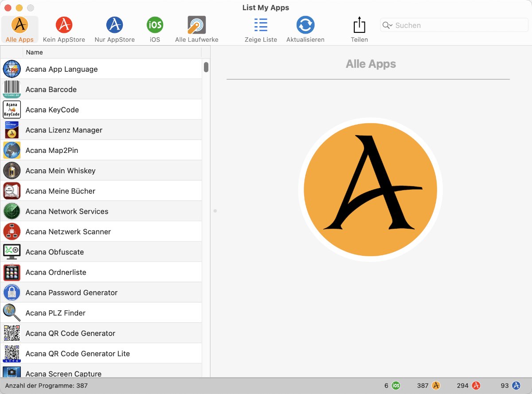This screenshot has width=532, height=394.
Task: Click Acana Mein Whiskey icon
Action: (x=12, y=171)
